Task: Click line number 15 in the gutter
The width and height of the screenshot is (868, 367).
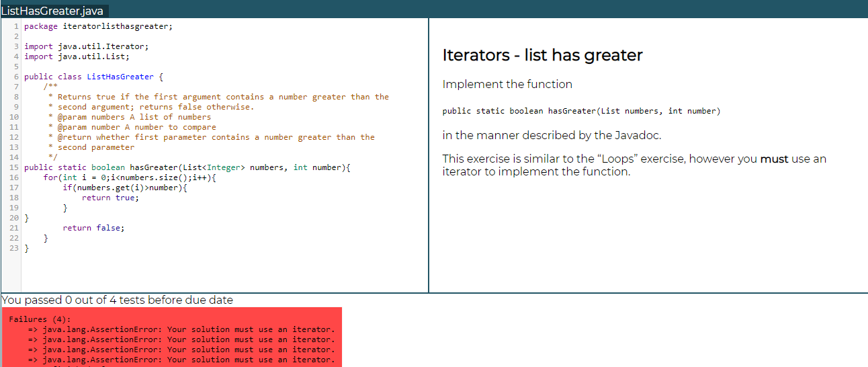Action: [13, 167]
